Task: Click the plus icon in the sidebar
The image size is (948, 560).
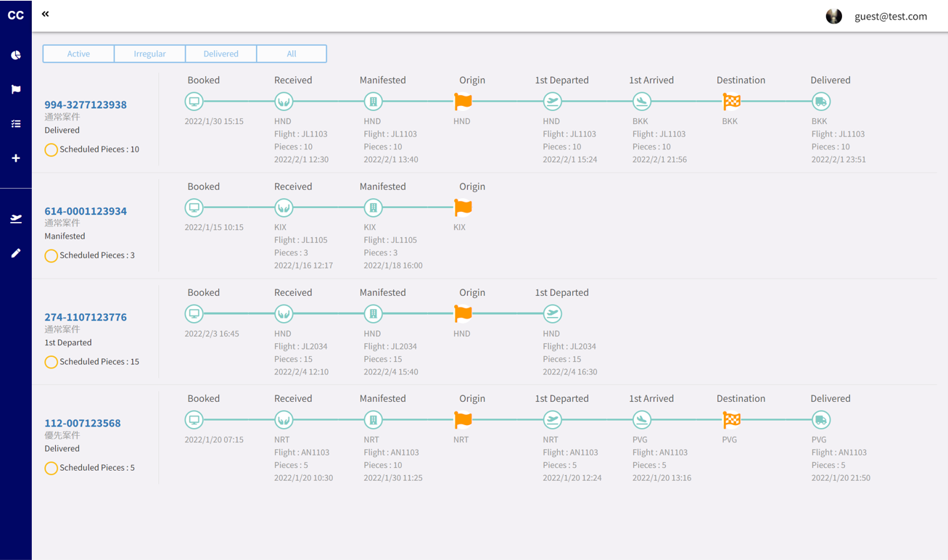Action: pos(15,158)
